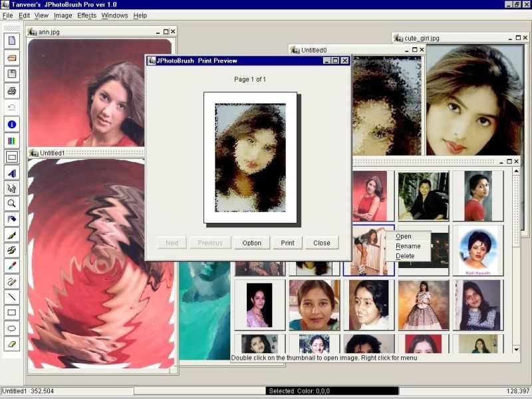Choose the Text tool icon
Image resolution: width=532 pixels, height=399 pixels.
point(12,174)
